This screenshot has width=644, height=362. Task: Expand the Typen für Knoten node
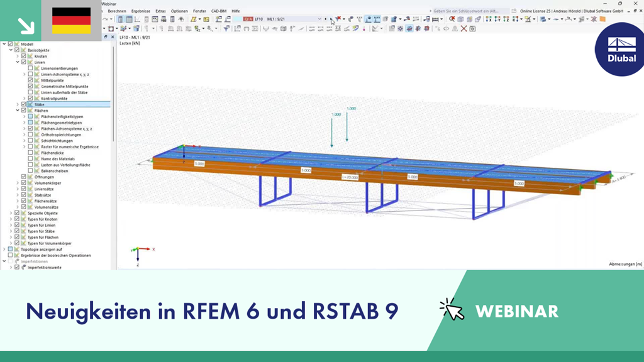[x=11, y=219]
